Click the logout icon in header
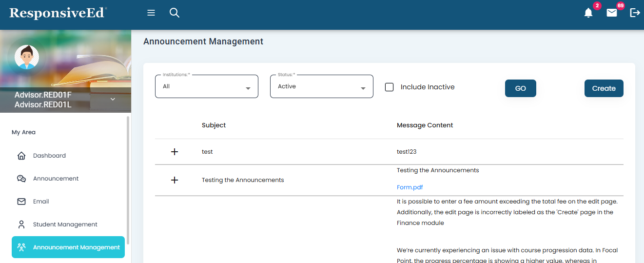Screen dimensions: 644x263 635,13
